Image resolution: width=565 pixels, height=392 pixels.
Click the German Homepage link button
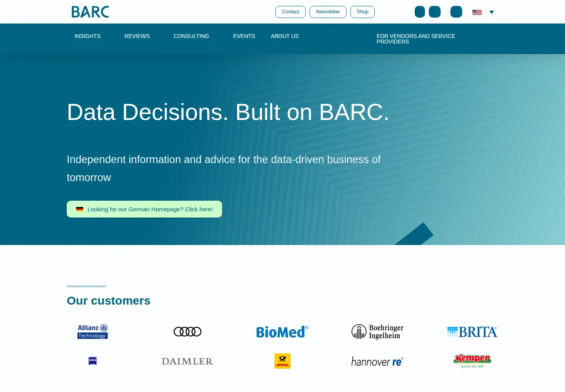[x=144, y=209]
